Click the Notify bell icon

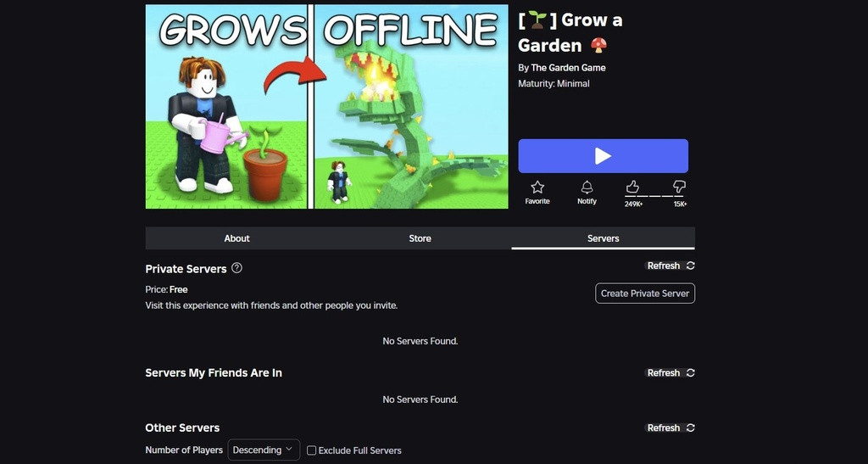click(x=587, y=187)
